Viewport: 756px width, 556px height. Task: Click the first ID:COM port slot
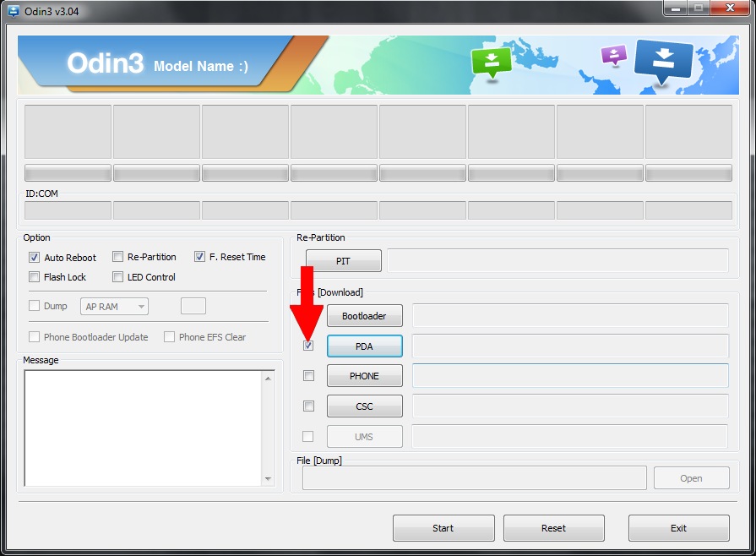tap(68, 210)
